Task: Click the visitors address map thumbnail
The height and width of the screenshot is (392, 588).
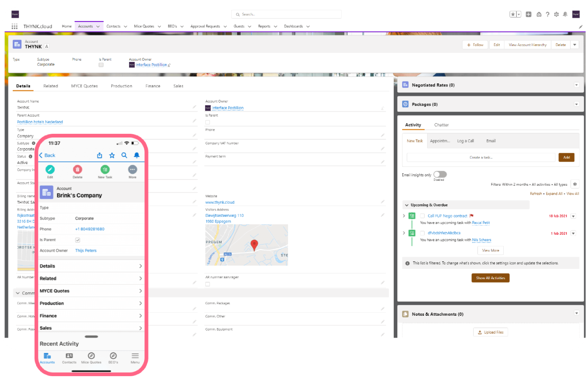Action: click(x=246, y=245)
